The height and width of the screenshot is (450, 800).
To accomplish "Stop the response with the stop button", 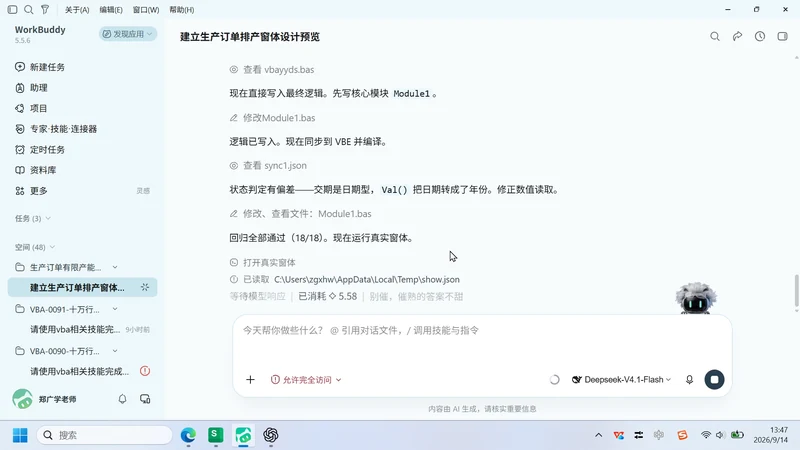I will tap(714, 380).
